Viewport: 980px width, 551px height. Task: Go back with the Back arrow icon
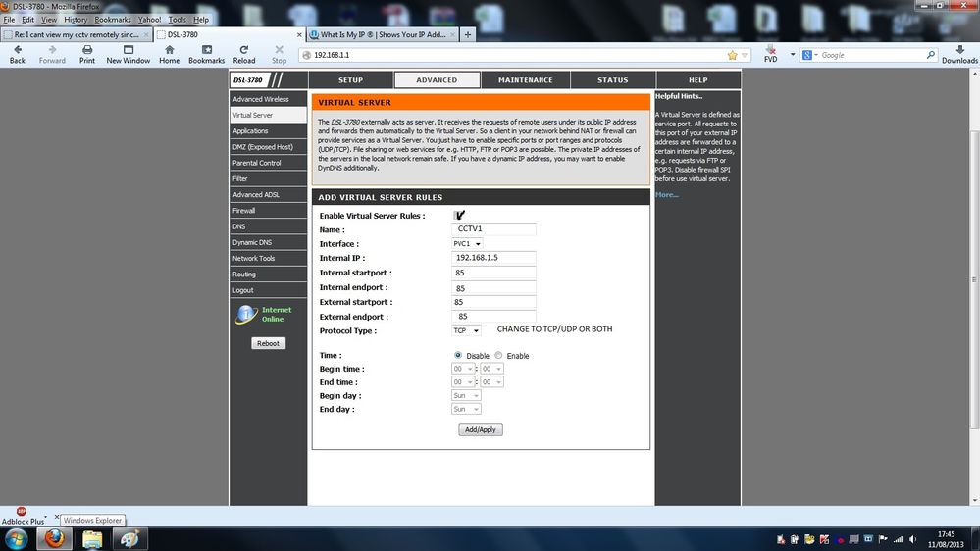pyautogui.click(x=18, y=50)
